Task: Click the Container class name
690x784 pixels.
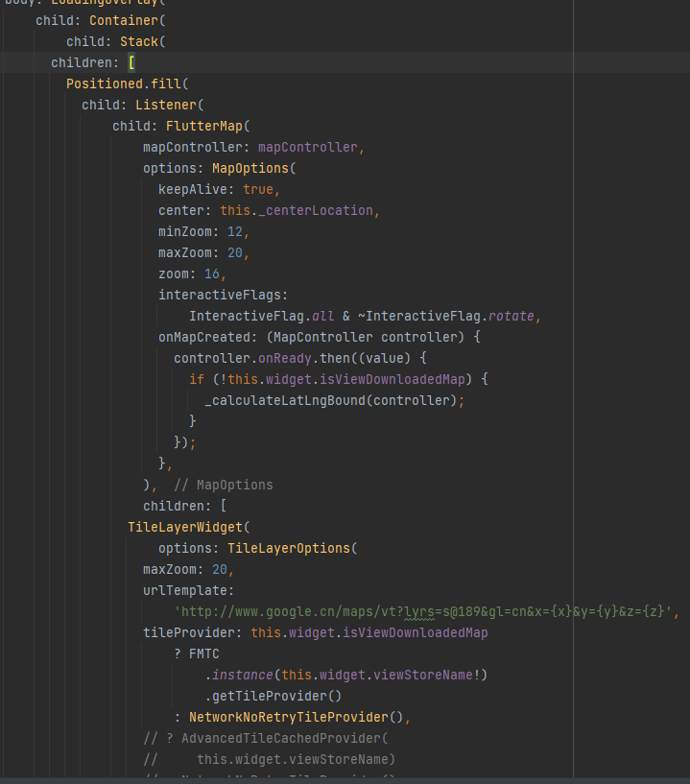Action: (124, 20)
